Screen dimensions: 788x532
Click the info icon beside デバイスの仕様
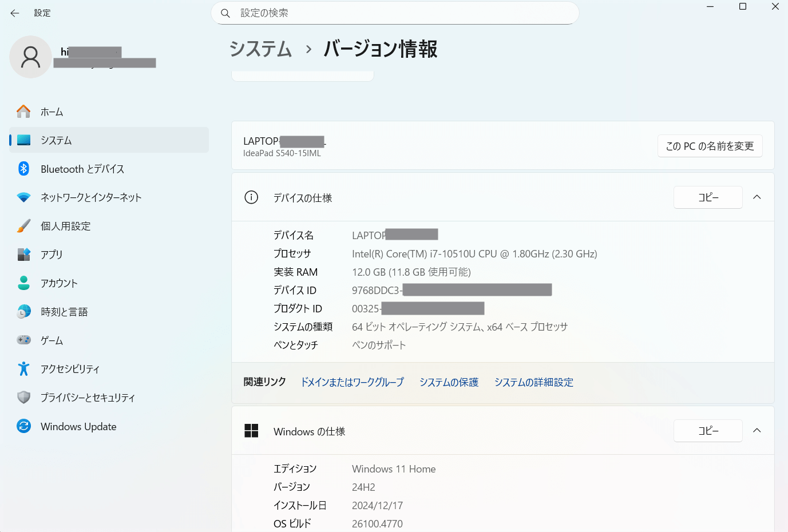coord(251,197)
